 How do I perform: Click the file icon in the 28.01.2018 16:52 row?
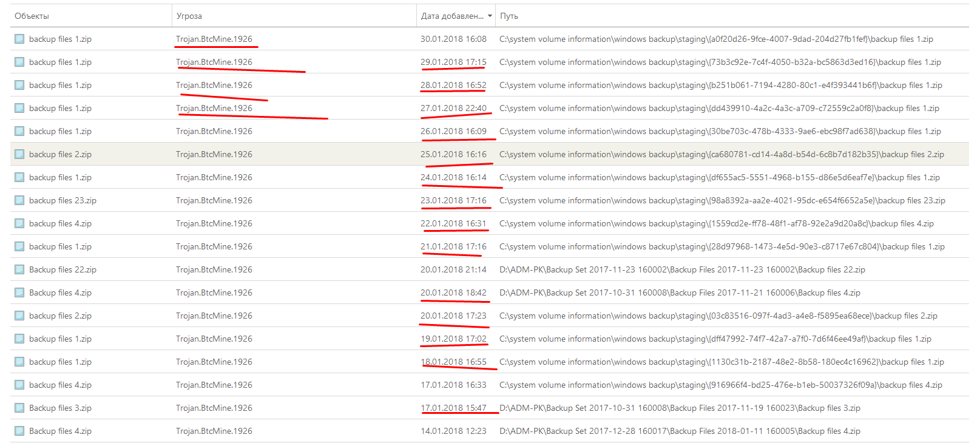click(x=19, y=85)
